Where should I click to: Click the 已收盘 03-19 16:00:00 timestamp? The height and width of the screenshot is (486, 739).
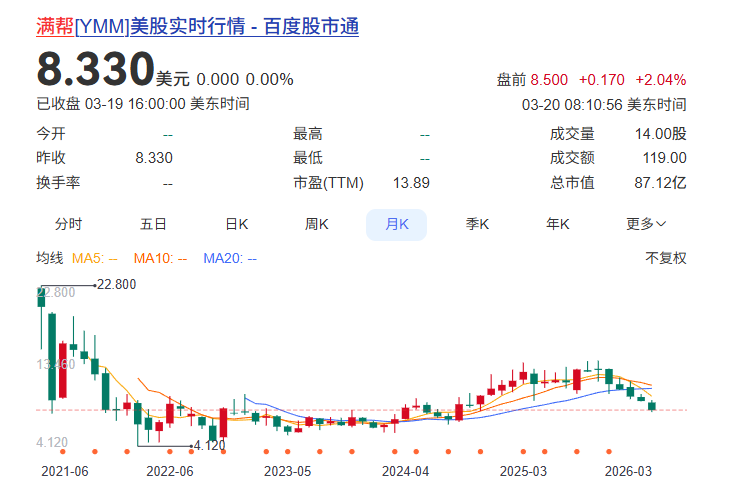143,104
